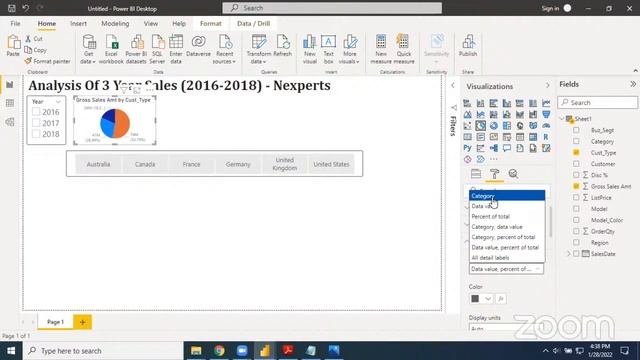Select the Page 1 report tab
640x360 pixels.
(x=56, y=322)
